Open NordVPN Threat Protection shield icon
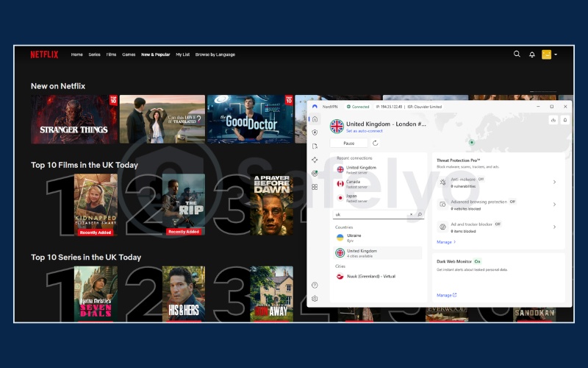 click(x=315, y=132)
